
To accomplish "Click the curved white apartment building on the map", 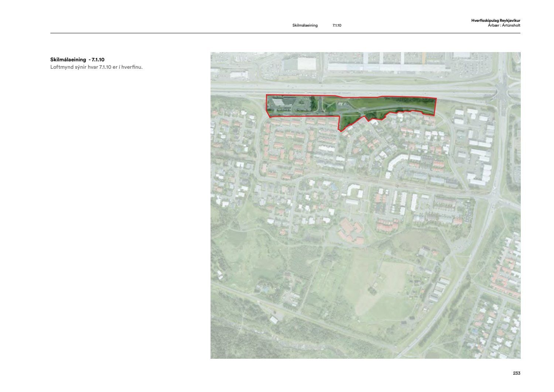I will coord(396,163).
